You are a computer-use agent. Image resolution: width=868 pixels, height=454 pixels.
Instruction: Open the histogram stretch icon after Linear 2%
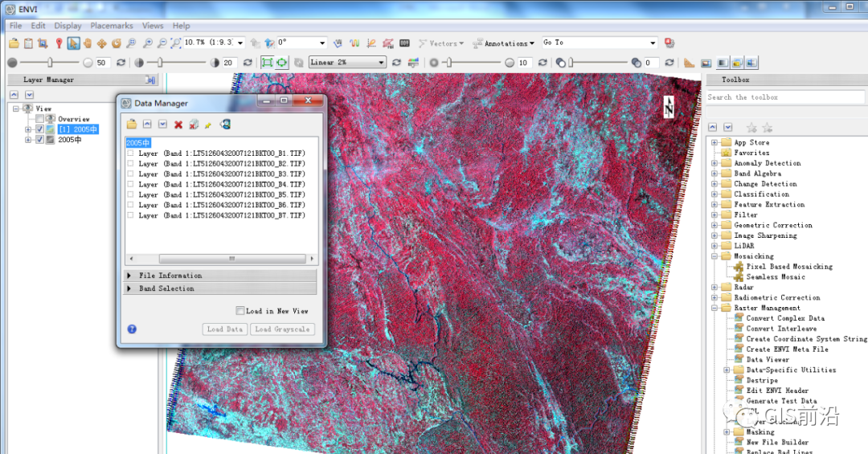[x=413, y=63]
